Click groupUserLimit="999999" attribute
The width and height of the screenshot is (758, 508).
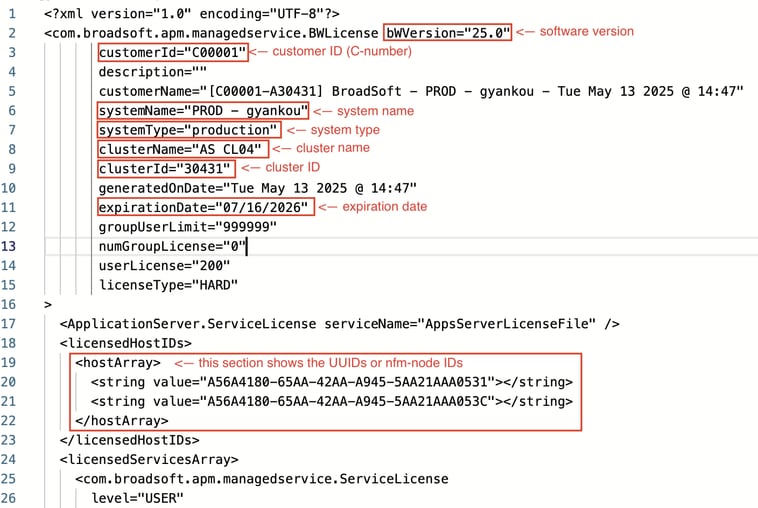pos(188,227)
